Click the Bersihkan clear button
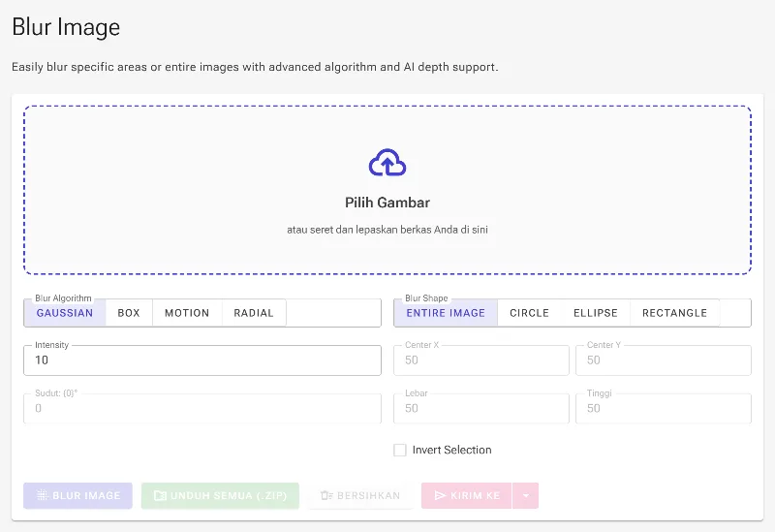 (x=360, y=495)
